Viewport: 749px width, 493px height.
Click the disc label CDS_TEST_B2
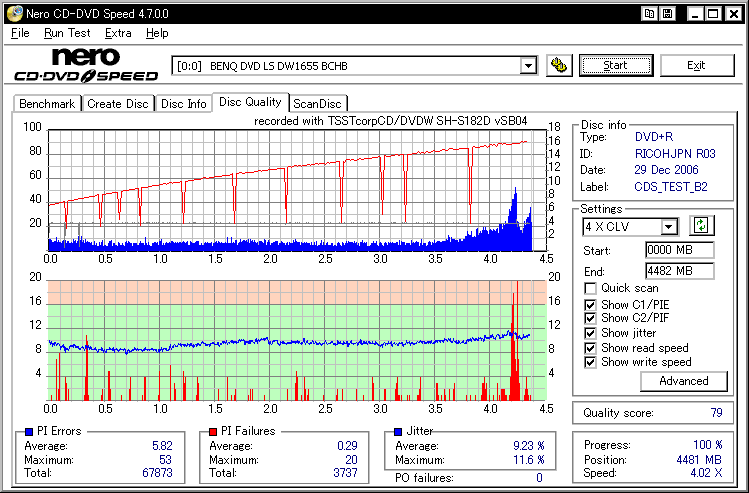[671, 187]
